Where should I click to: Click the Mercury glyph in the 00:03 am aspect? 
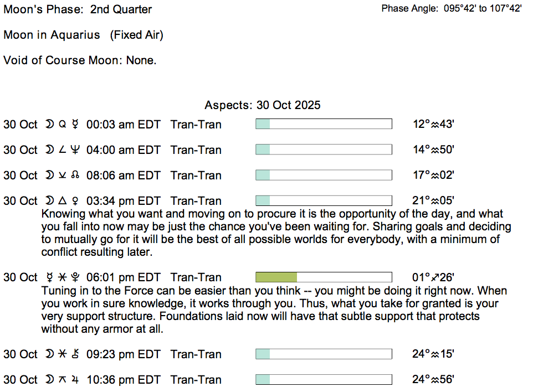75,125
